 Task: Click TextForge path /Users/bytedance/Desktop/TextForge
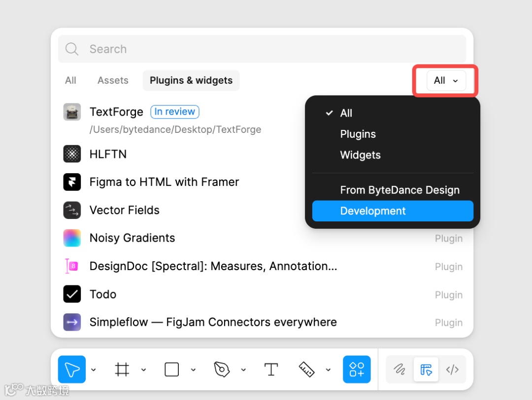tap(175, 129)
